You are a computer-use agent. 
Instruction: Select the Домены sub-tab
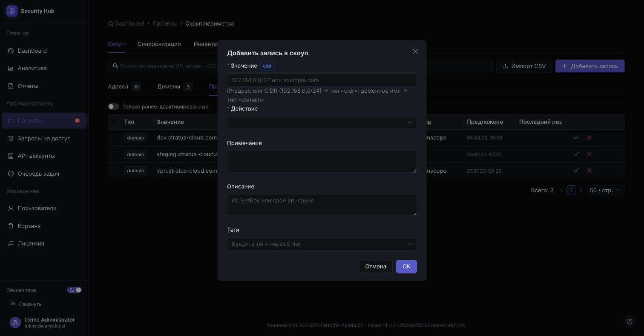tap(175, 87)
